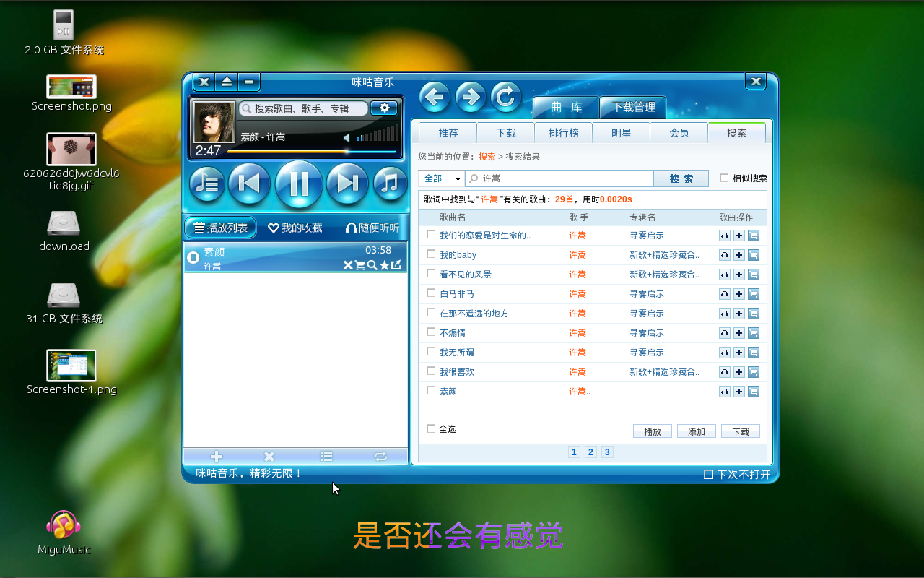Click the playlist toggle round button with note and lines
924x578 pixels.
[207, 184]
